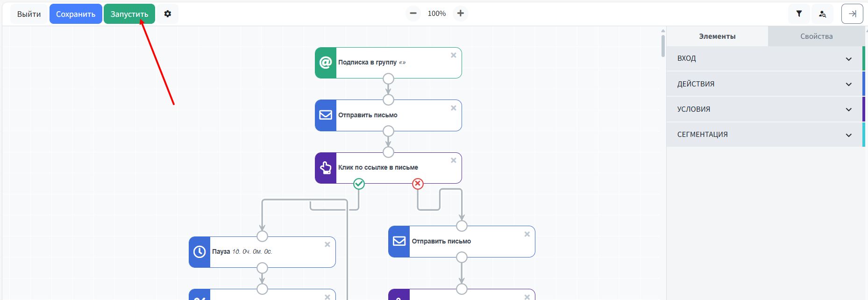The width and height of the screenshot is (868, 300).
Task: Click input connector above lower Отправить письмо
Action: (x=462, y=226)
